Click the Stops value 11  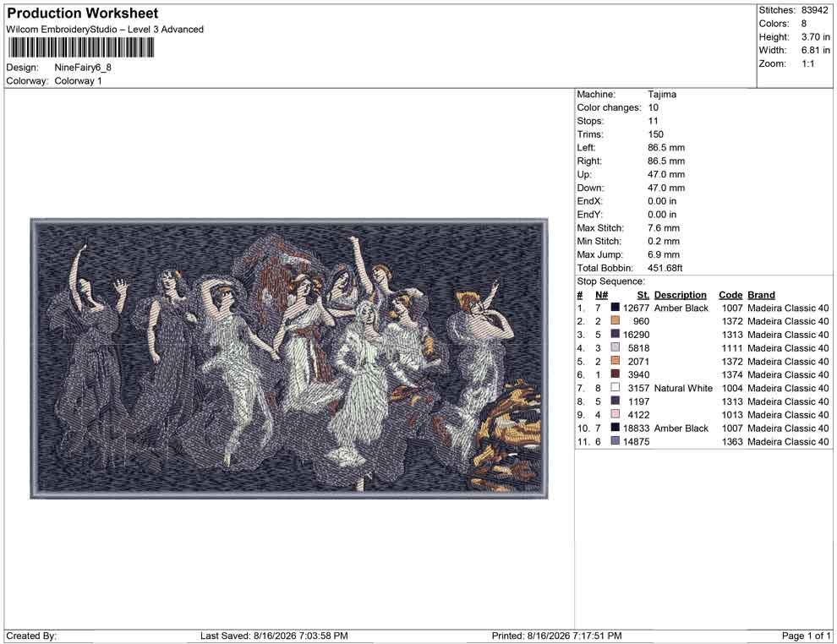coord(653,121)
